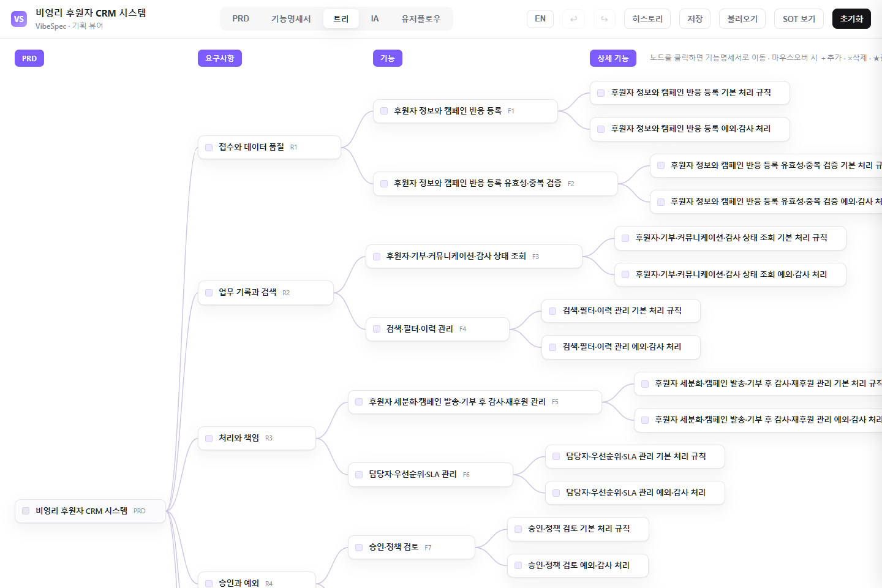Screen dimensions: 882x588
Task: Select the 승인과 예외 requirement node
Action: [257, 581]
